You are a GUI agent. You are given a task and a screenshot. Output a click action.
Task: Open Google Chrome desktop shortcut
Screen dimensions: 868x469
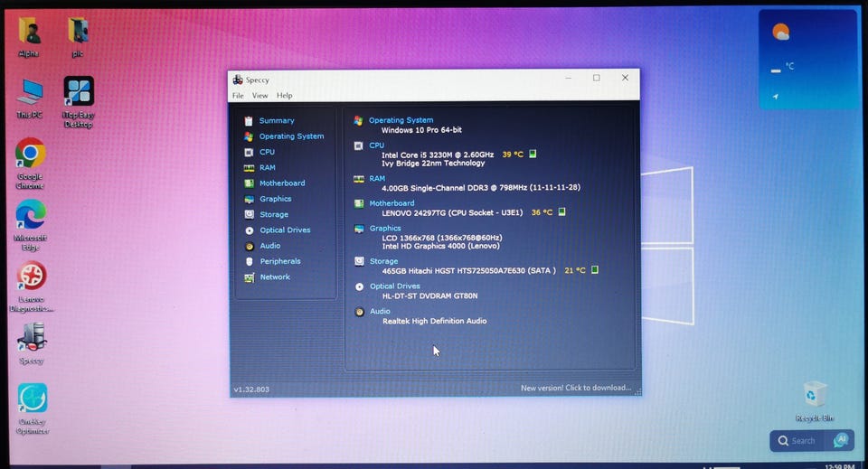click(30, 154)
